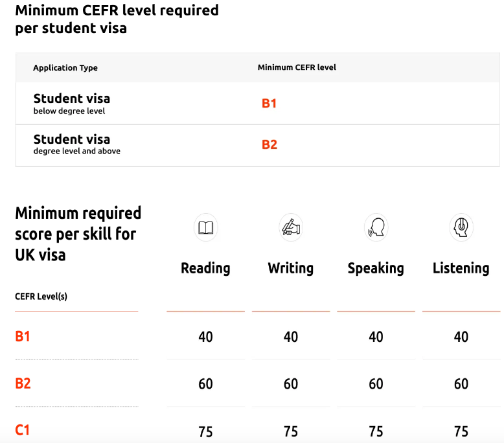The image size is (504, 443).
Task: Click the C1 row label in score table
Action: [23, 430]
